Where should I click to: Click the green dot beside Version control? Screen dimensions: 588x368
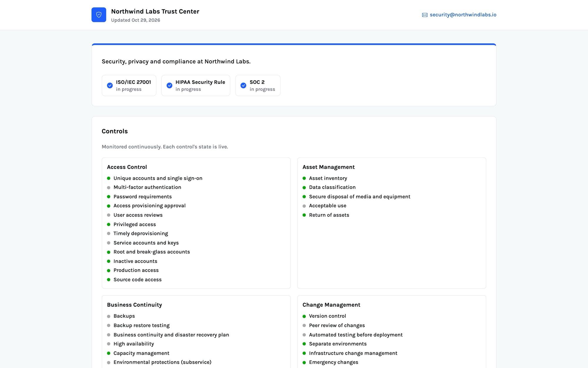(x=304, y=316)
